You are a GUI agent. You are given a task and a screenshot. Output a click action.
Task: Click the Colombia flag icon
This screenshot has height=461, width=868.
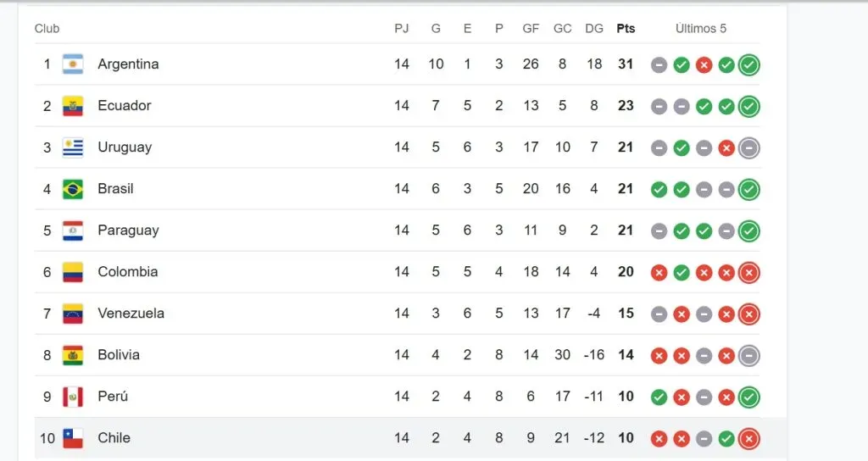pyautogui.click(x=73, y=272)
